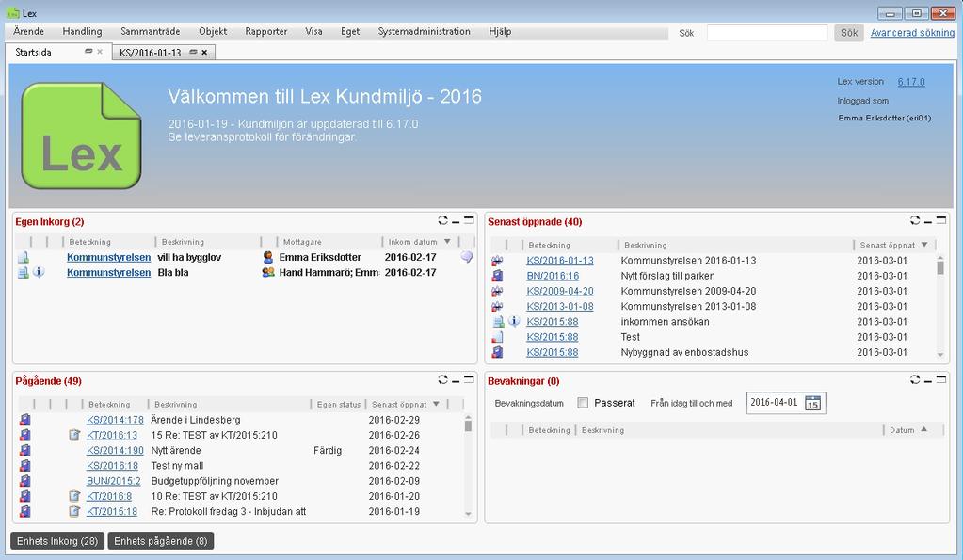This screenshot has height=560, width=963.
Task: Open the KS/2013-01-08 link
Action: click(x=559, y=307)
